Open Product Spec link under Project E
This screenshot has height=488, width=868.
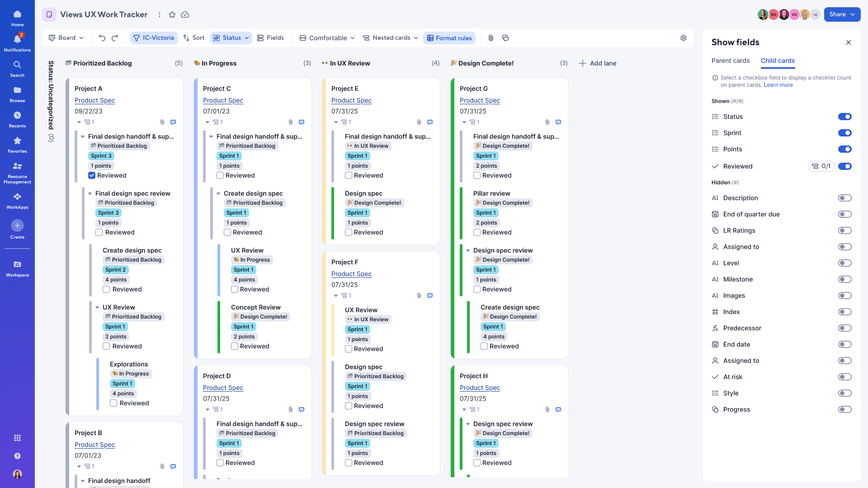tap(351, 100)
